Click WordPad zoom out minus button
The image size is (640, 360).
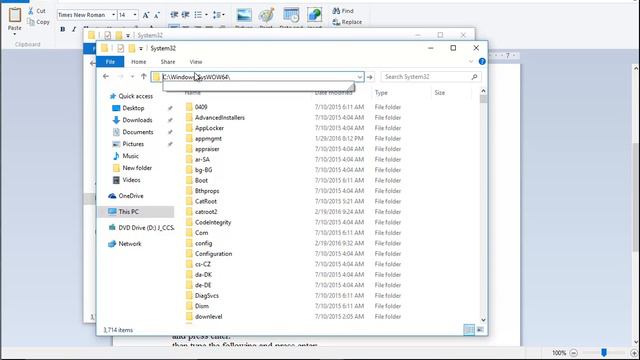coord(573,353)
